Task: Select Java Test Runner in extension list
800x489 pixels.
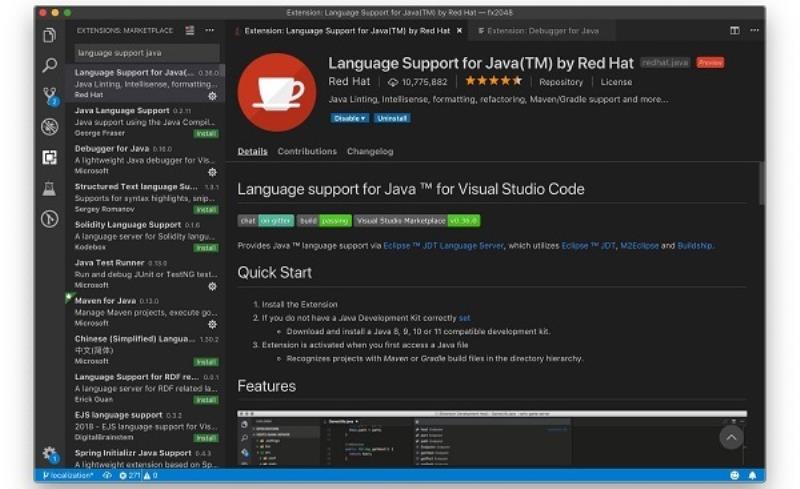Action: coord(145,274)
